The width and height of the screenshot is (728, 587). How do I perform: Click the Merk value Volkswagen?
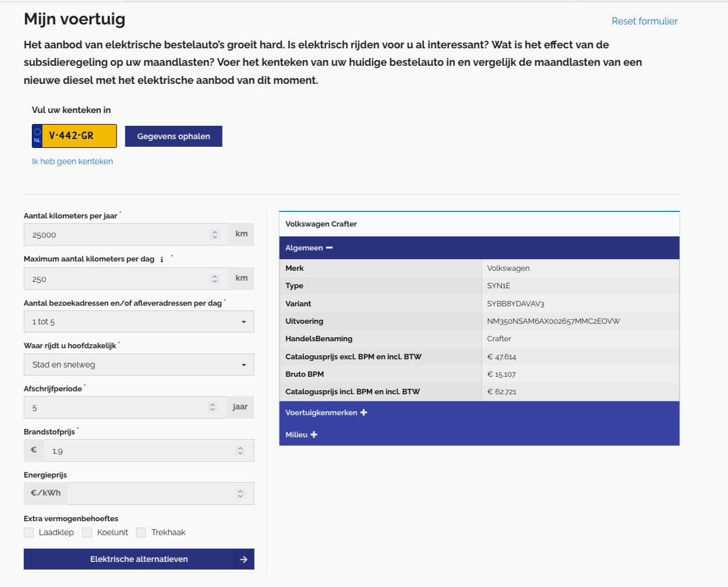pyautogui.click(x=508, y=268)
